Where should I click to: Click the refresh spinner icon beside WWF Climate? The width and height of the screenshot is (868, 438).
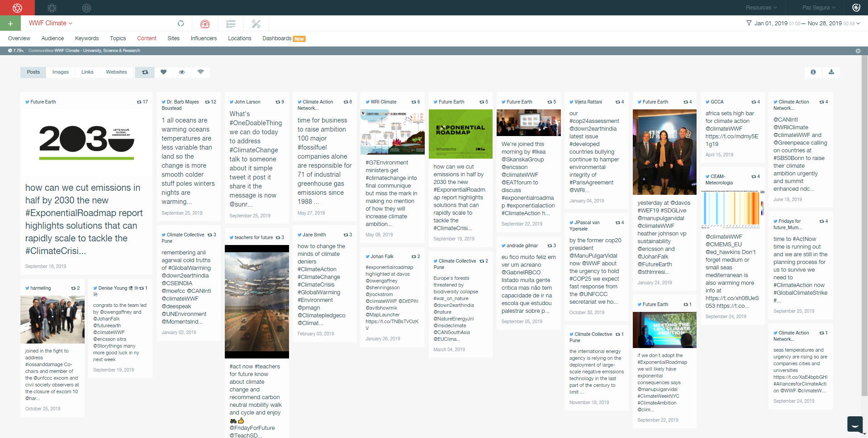181,24
